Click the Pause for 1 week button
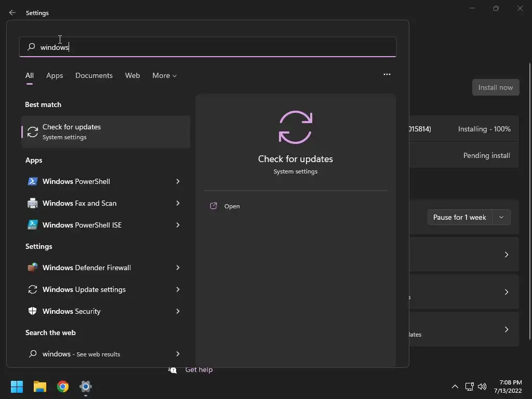This screenshot has width=532, height=399. coord(459,217)
